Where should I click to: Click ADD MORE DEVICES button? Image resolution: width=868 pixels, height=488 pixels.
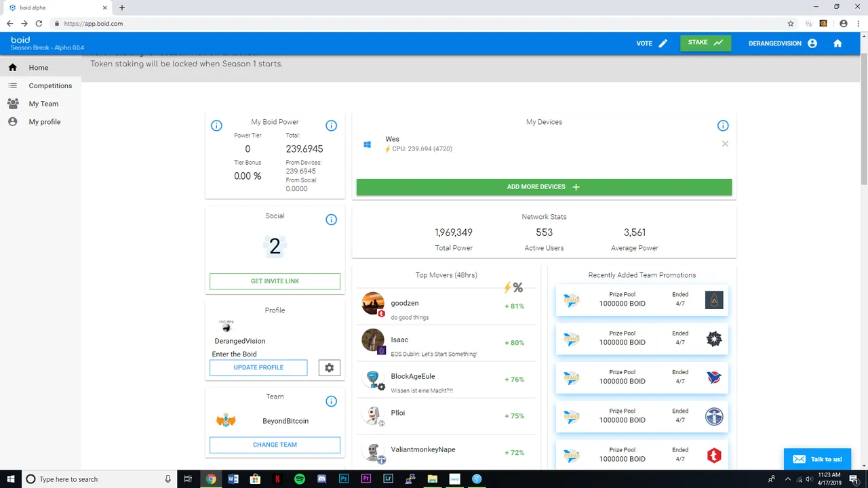click(x=544, y=187)
